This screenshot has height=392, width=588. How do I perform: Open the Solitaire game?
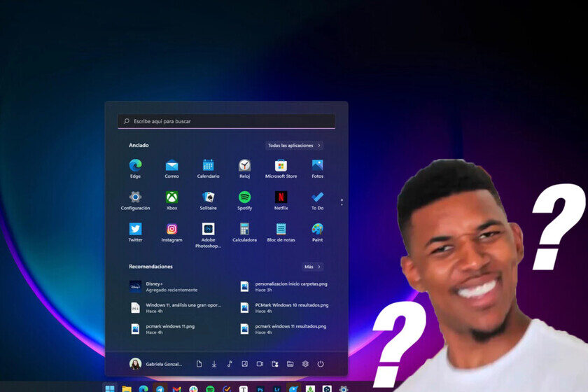click(208, 200)
